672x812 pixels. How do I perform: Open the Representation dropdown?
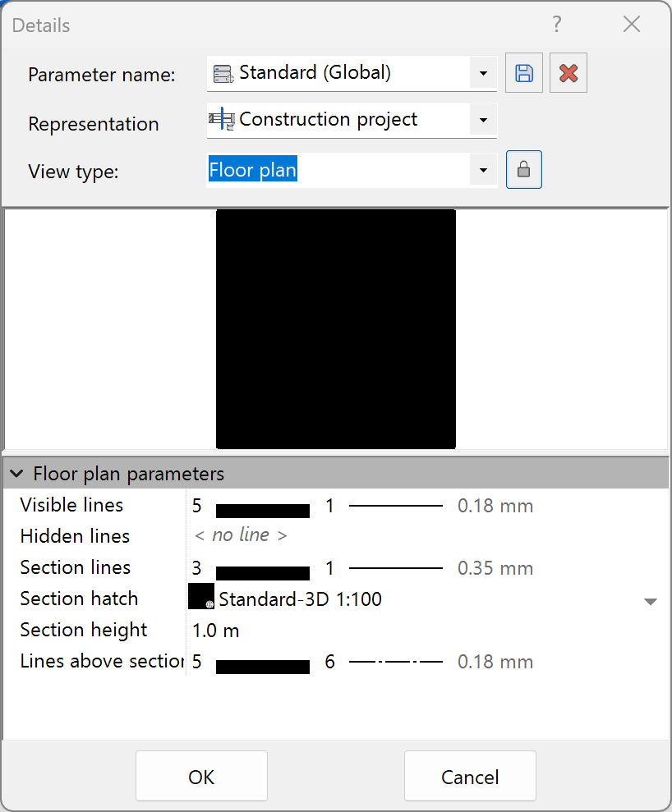point(483,120)
